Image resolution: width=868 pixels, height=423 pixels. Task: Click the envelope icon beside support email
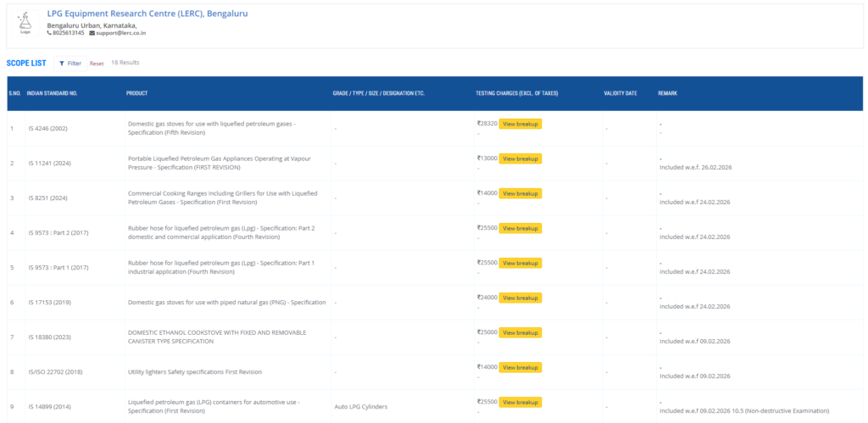click(92, 33)
